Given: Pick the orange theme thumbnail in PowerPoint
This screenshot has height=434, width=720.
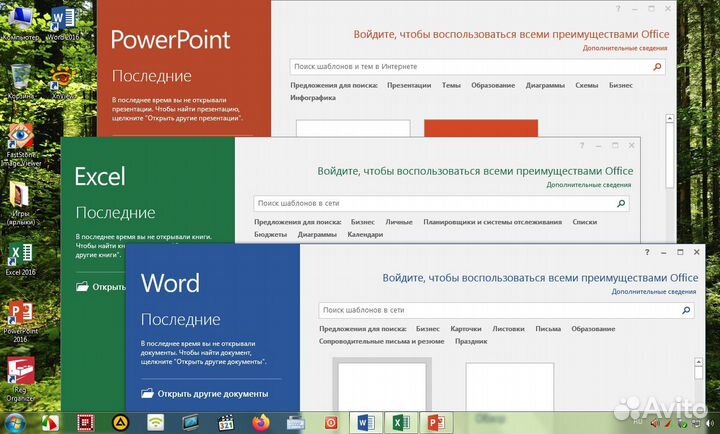Looking at the screenshot, I should 481,128.
